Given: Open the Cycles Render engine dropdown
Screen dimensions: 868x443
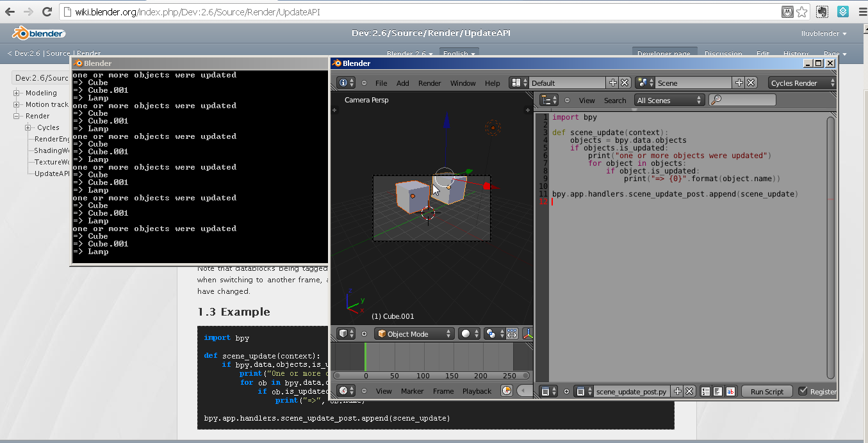Looking at the screenshot, I should tap(802, 83).
